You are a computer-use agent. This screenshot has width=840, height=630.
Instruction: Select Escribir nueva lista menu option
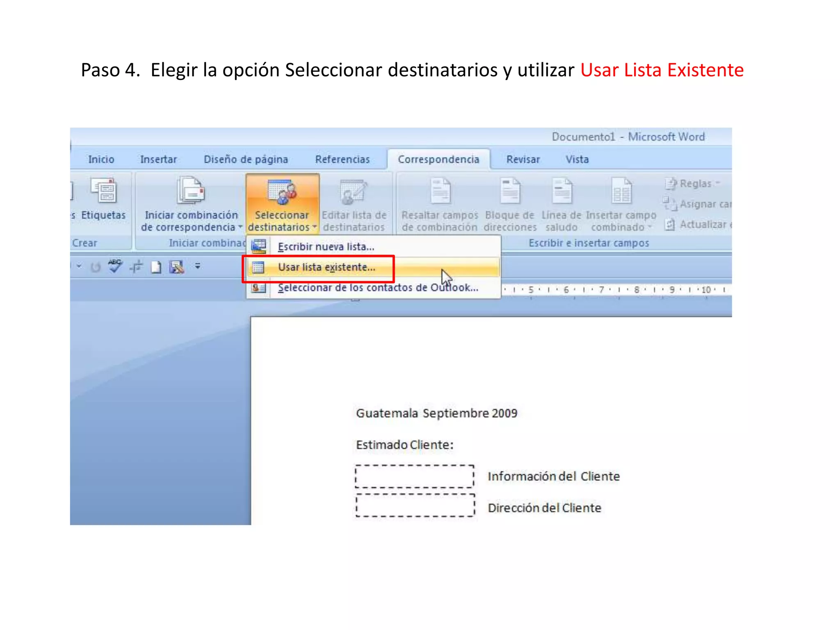point(326,247)
